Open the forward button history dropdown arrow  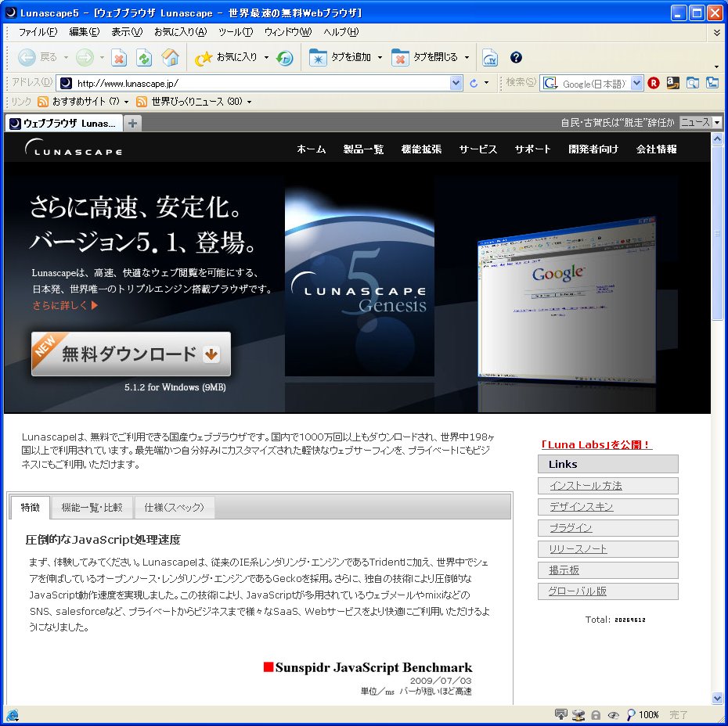(x=102, y=58)
